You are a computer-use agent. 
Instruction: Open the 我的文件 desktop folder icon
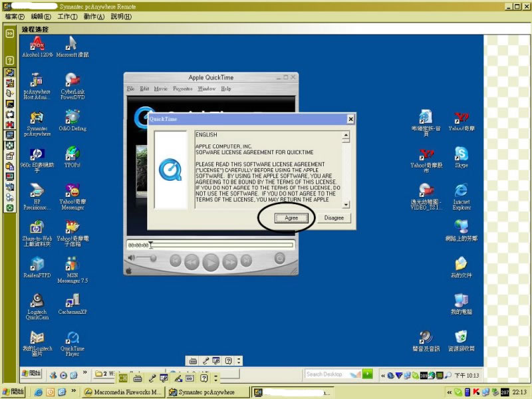pyautogui.click(x=462, y=267)
